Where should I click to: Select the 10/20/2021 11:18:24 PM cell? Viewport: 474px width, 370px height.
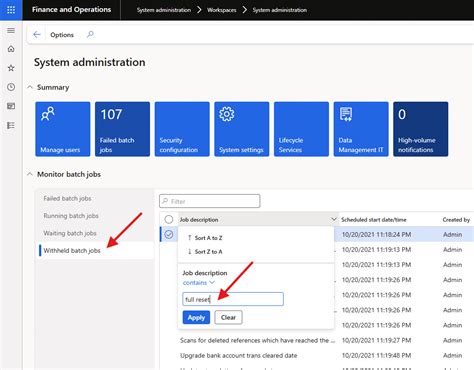[376, 235]
